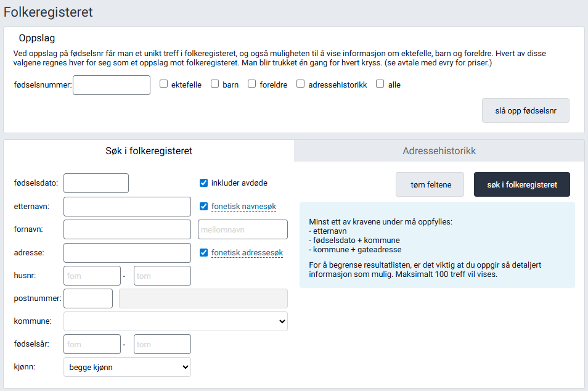Image resolution: width=588 pixels, height=391 pixels.
Task: Open the kjønn dropdown showing begge kjønn
Action: [x=126, y=366]
